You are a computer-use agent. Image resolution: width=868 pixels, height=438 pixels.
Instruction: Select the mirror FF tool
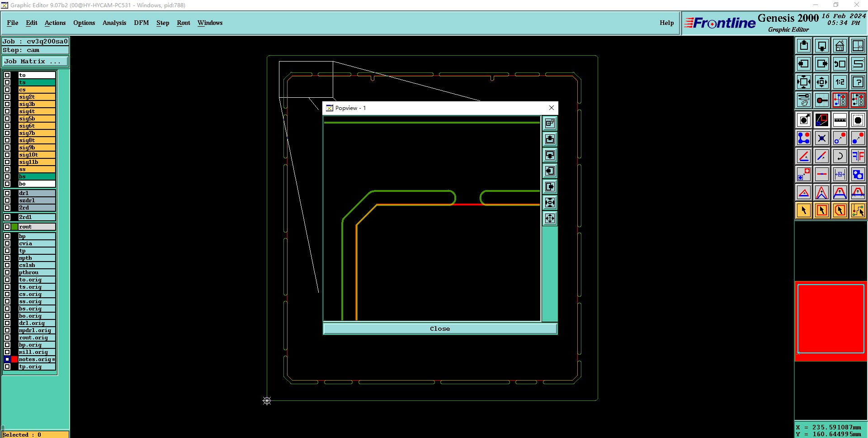pos(858,156)
